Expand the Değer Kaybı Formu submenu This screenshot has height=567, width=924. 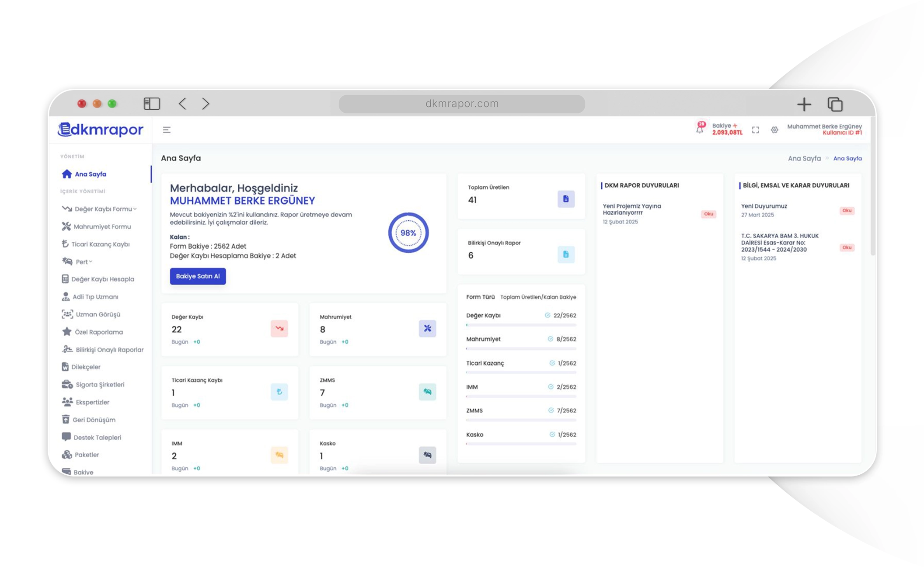(x=100, y=209)
